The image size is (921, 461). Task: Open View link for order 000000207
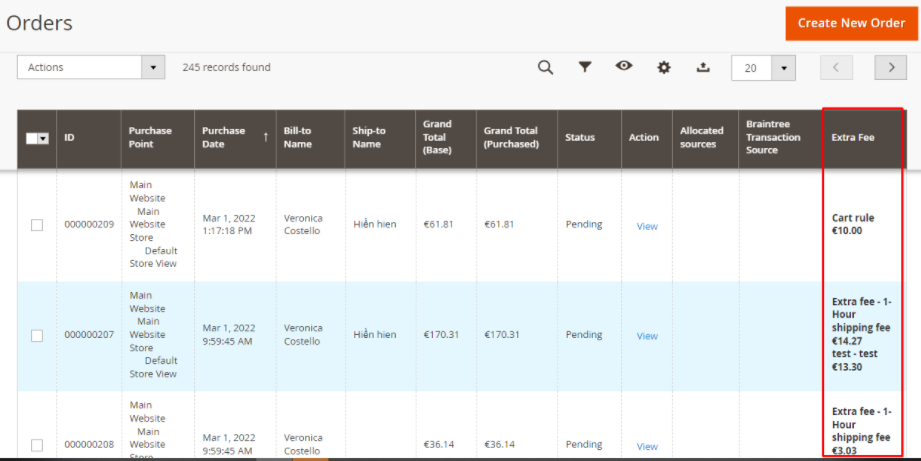tap(647, 336)
